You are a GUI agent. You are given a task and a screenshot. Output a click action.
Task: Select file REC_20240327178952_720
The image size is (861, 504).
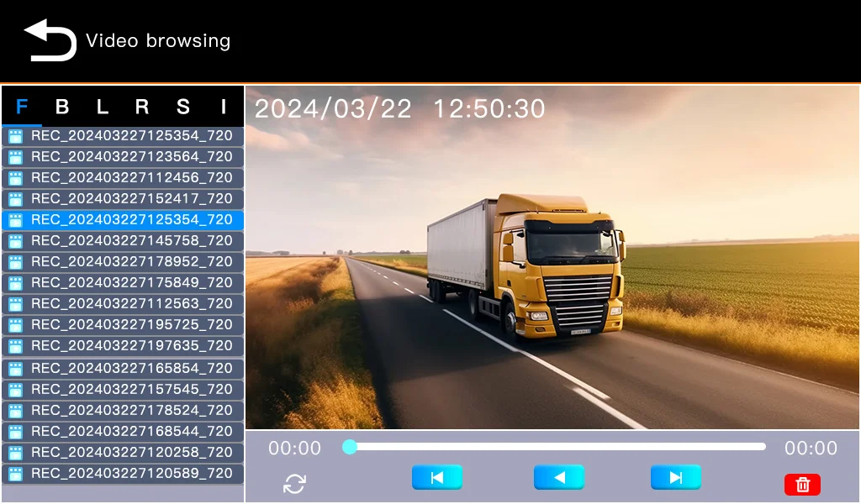point(123,261)
